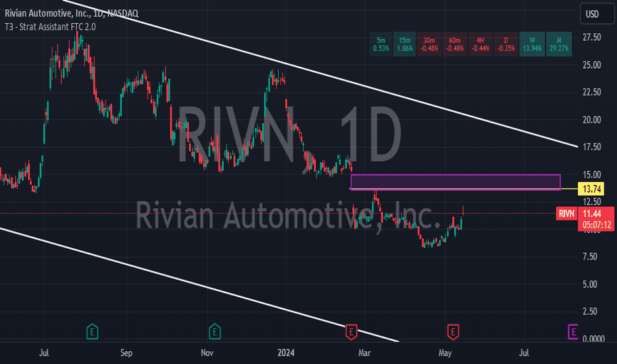Screen dimensions: 617x364
Task: Click the green earnings marker near August
Action: 92,332
